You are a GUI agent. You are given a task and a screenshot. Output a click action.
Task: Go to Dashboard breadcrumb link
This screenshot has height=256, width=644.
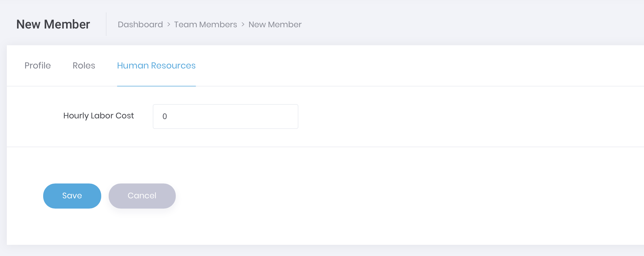(140, 24)
